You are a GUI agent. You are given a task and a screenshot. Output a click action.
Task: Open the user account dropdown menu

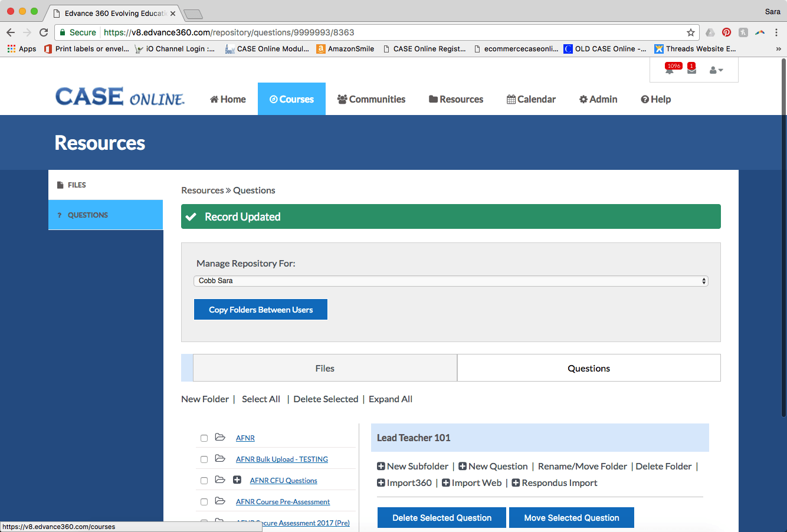point(716,70)
